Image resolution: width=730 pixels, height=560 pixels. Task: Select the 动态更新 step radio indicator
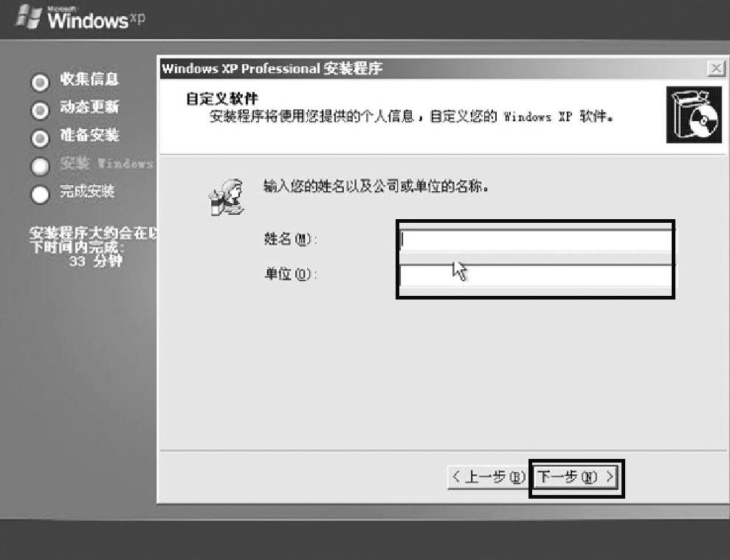(40, 111)
